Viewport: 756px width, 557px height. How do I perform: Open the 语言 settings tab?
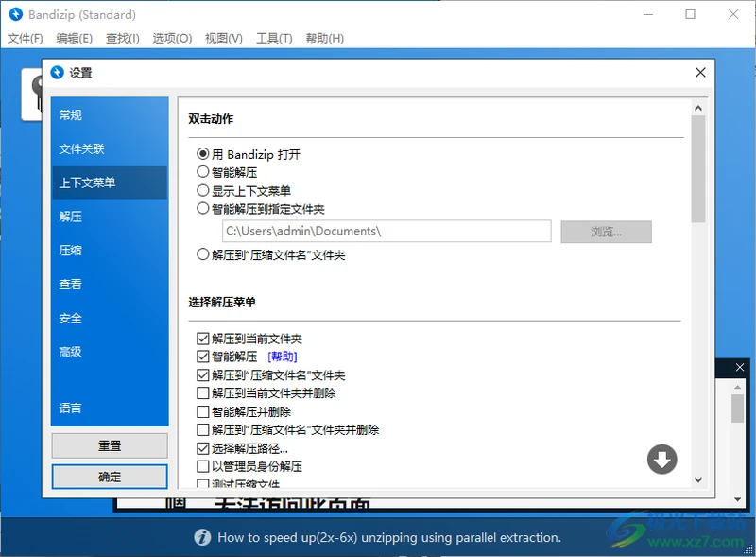click(x=110, y=408)
